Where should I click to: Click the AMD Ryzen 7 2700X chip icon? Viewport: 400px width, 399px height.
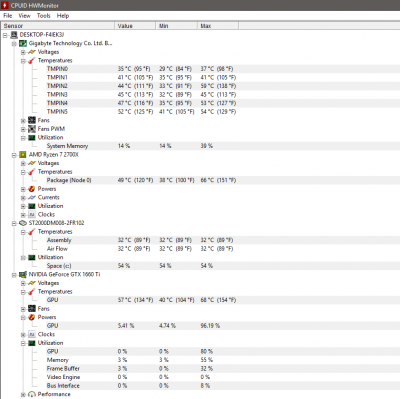[x=23, y=155]
